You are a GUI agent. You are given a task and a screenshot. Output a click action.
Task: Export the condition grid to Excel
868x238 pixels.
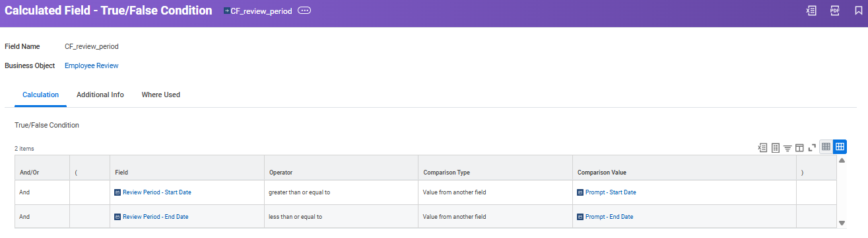(763, 147)
